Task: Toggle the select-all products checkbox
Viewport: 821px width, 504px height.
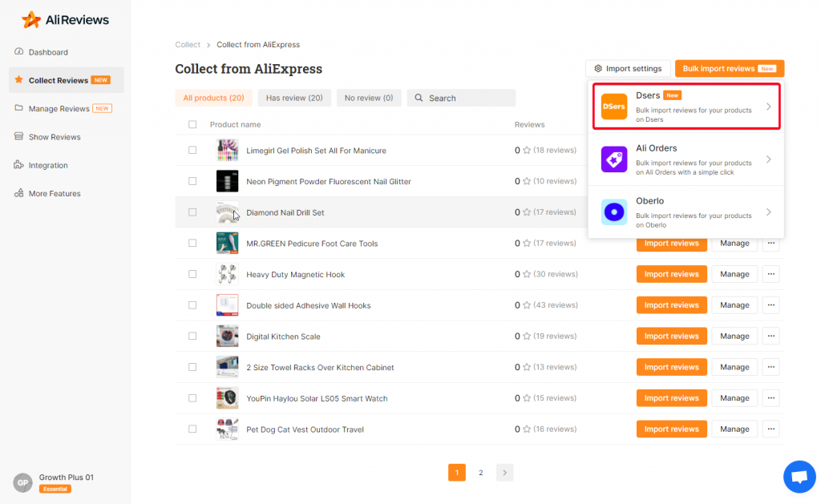Action: pyautogui.click(x=192, y=124)
